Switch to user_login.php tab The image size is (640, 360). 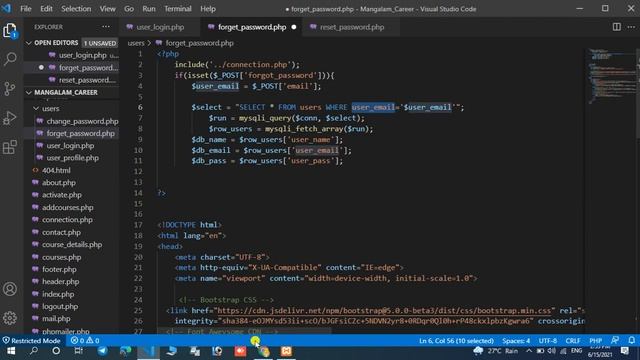coord(159,27)
